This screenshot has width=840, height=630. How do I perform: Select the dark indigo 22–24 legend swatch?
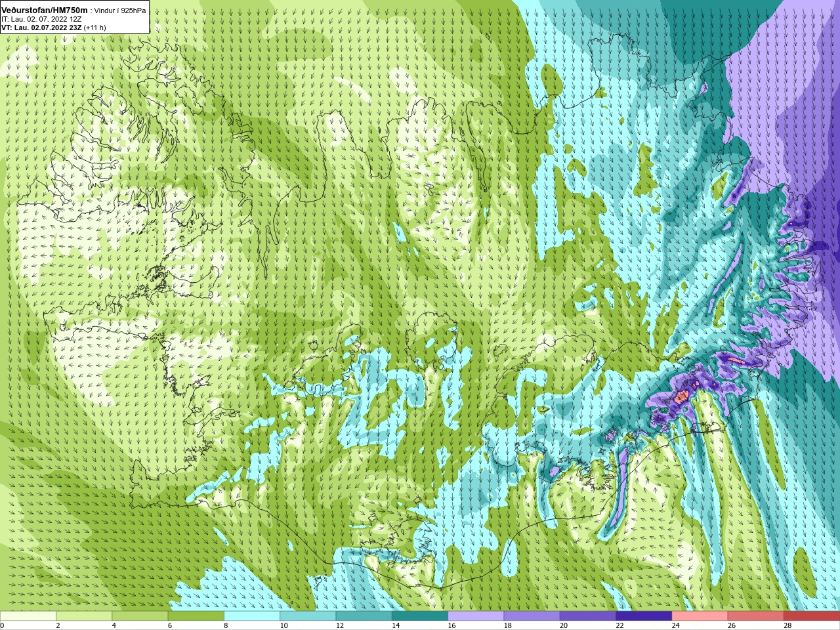(x=644, y=616)
